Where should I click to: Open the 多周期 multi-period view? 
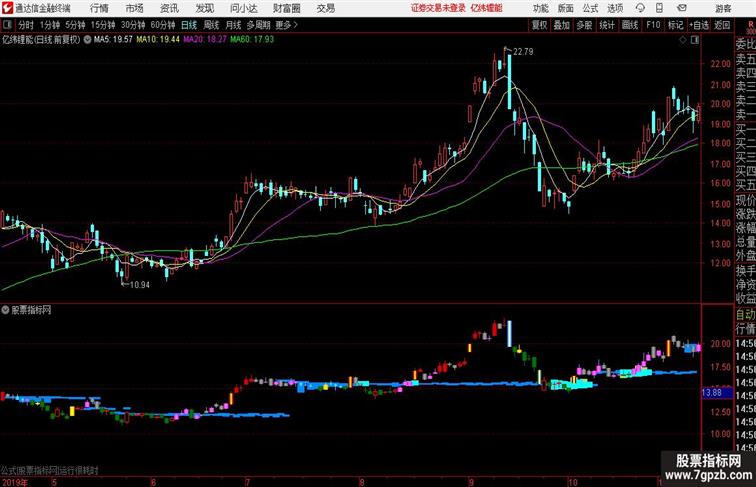(x=258, y=25)
